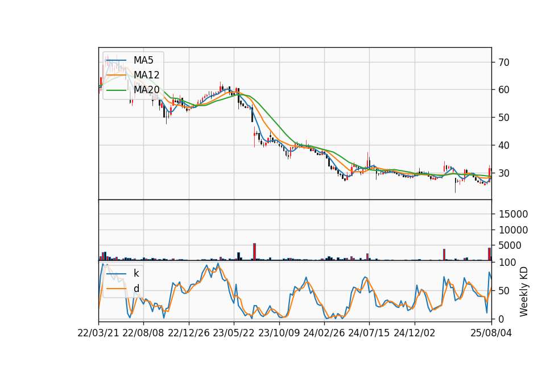This screenshot has height=392, width=546.
Task: Click the d legend label in KD panel
Action: 136,289
